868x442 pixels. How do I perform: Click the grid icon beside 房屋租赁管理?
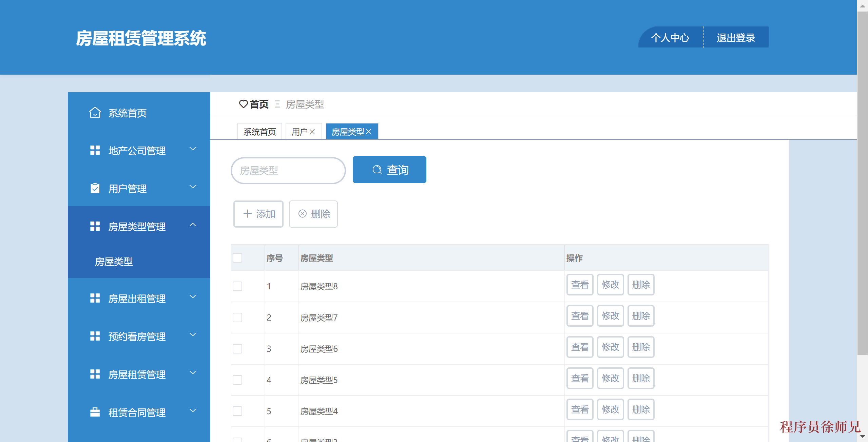point(95,374)
